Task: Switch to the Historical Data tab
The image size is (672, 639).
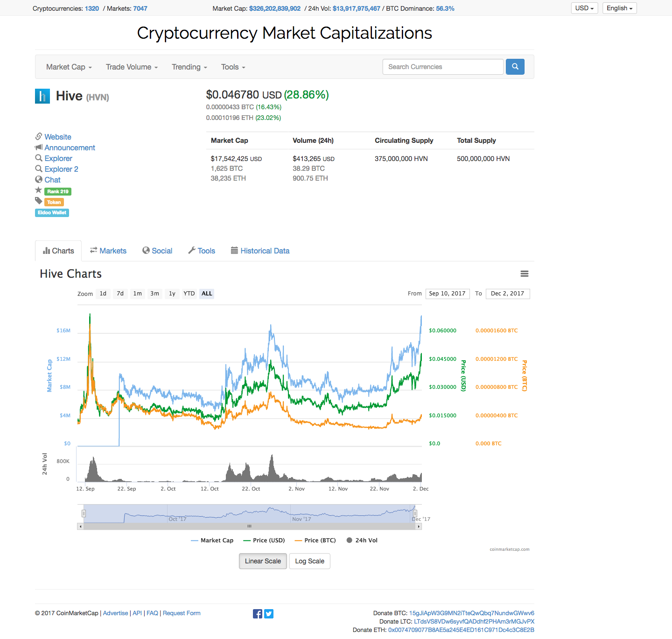Action: 260,251
